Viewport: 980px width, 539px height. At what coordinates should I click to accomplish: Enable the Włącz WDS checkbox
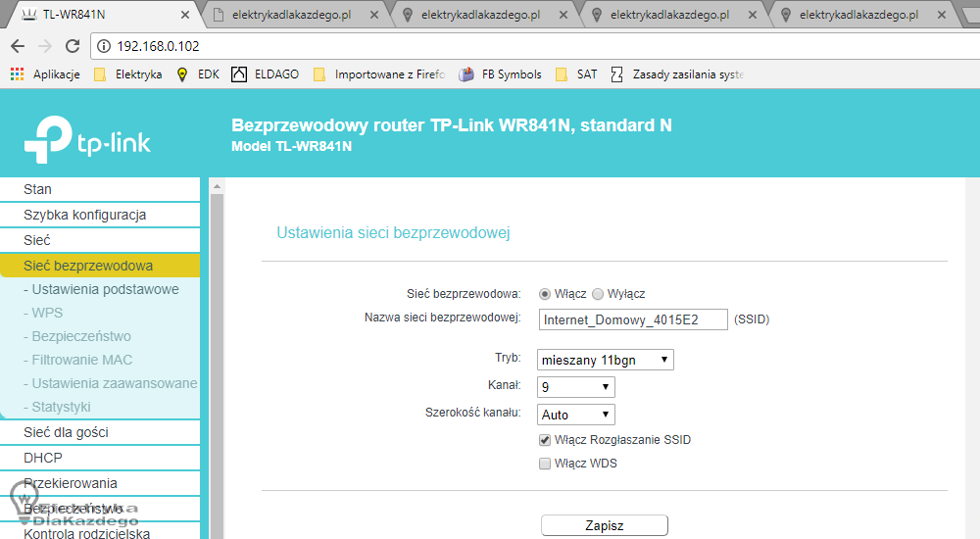[x=545, y=464]
